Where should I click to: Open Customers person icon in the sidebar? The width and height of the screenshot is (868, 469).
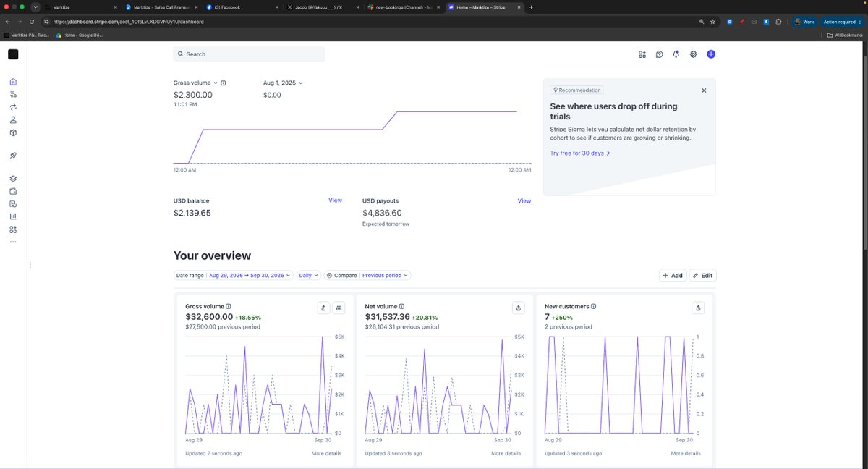[x=13, y=120]
